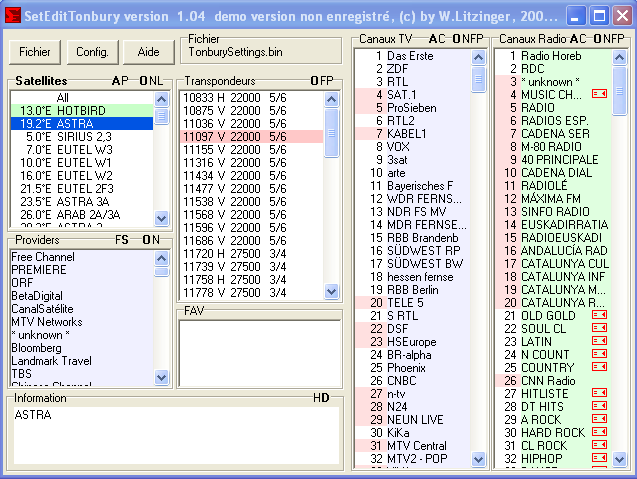637x479 pixels.
Task: Select 5.0°E SIRIUS 2,3 satellite
Action: (x=82, y=137)
